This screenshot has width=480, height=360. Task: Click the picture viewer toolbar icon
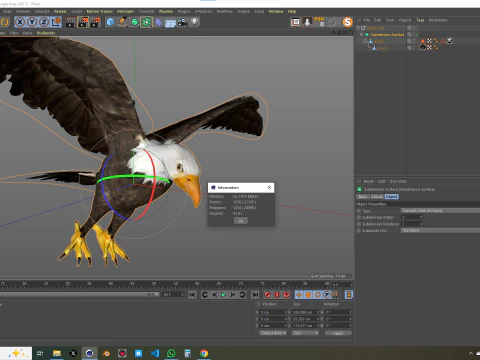(x=295, y=22)
